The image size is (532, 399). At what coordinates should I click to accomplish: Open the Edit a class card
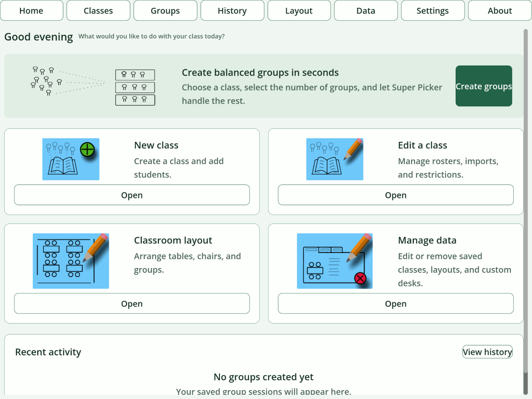point(396,195)
